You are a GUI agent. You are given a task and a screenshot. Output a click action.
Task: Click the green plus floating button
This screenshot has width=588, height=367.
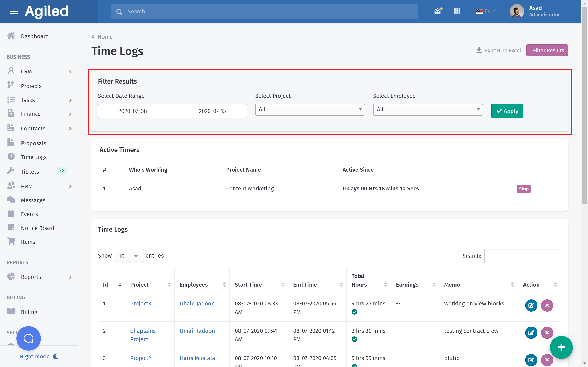(561, 347)
